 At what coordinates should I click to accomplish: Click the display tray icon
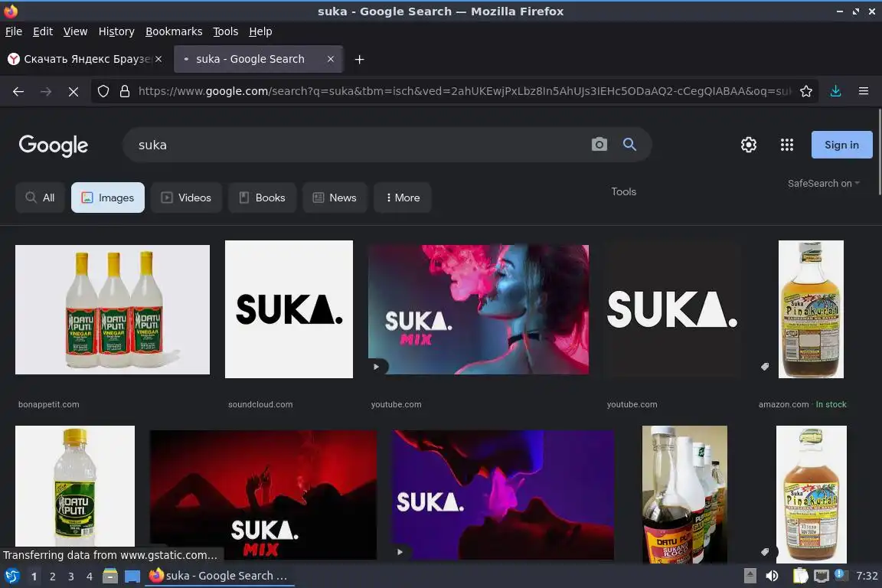point(822,576)
